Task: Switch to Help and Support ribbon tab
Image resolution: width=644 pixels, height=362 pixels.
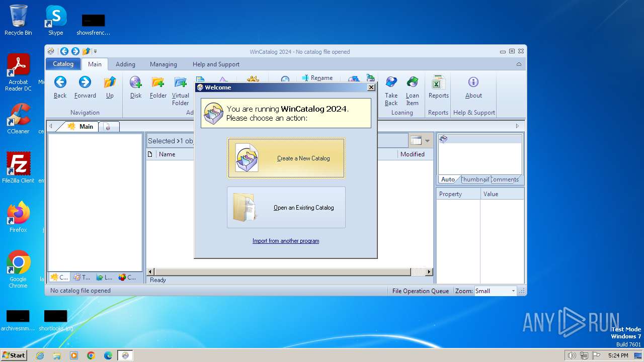Action: coord(216,64)
